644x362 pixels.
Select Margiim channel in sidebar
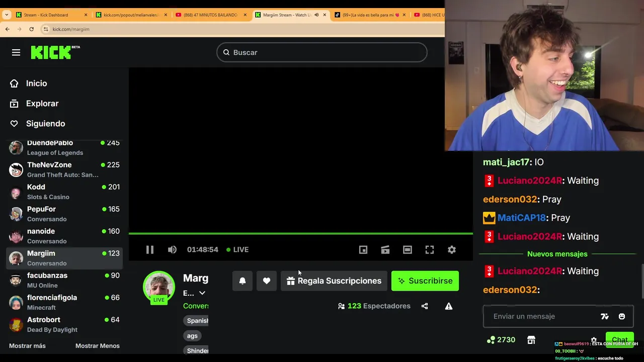pyautogui.click(x=64, y=258)
